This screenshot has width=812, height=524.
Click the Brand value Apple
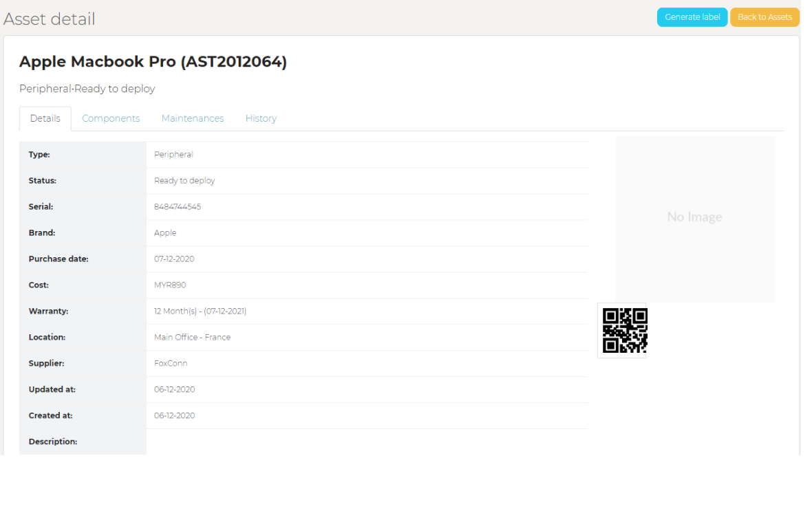pos(165,233)
